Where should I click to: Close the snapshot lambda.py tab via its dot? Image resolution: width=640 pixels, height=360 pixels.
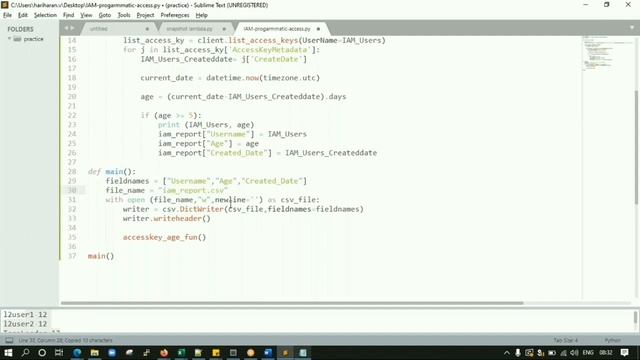pyautogui.click(x=224, y=29)
